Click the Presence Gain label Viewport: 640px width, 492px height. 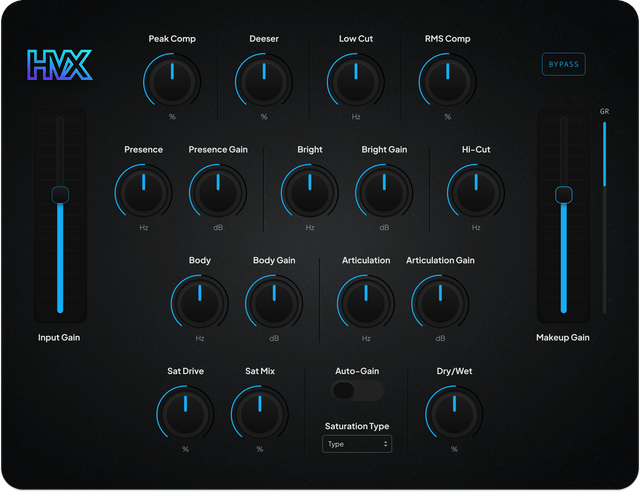218,149
